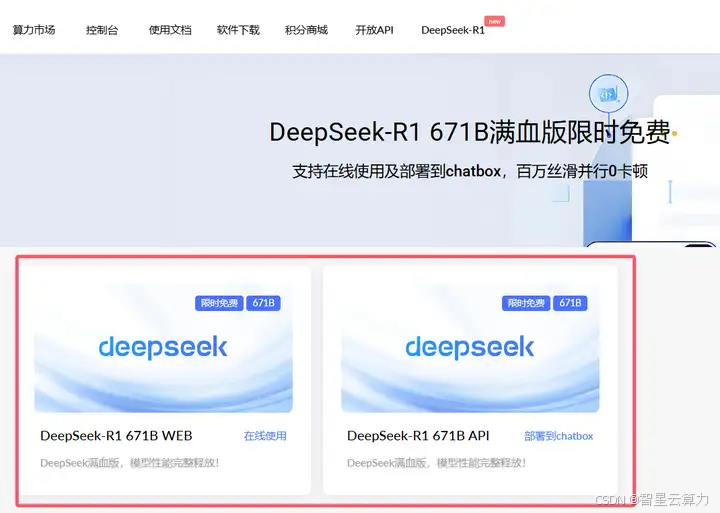Click the banner subtitle about chatbox deployment
The width and height of the screenshot is (720, 513).
point(470,171)
